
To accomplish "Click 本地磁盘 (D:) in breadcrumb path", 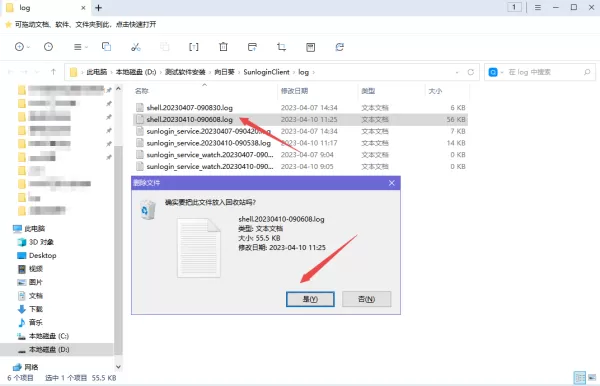I will point(136,72).
